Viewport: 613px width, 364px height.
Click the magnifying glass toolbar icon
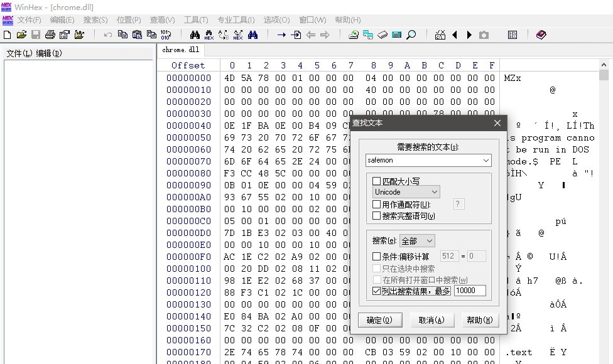click(x=411, y=35)
